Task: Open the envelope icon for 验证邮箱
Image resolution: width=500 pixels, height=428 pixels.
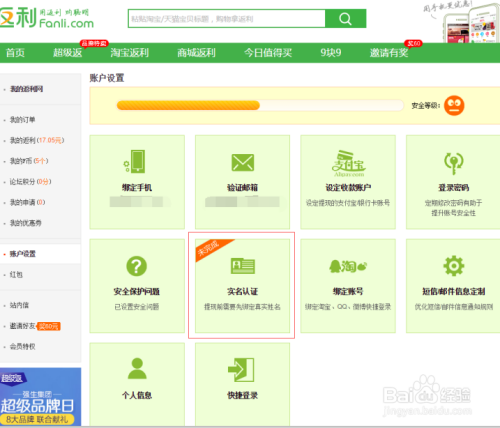Action: coord(243,162)
